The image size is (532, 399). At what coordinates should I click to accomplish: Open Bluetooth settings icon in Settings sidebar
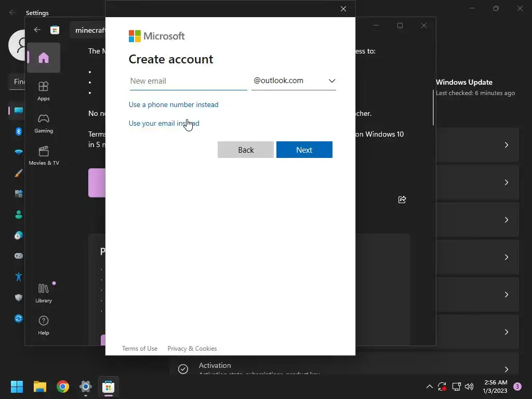[19, 131]
